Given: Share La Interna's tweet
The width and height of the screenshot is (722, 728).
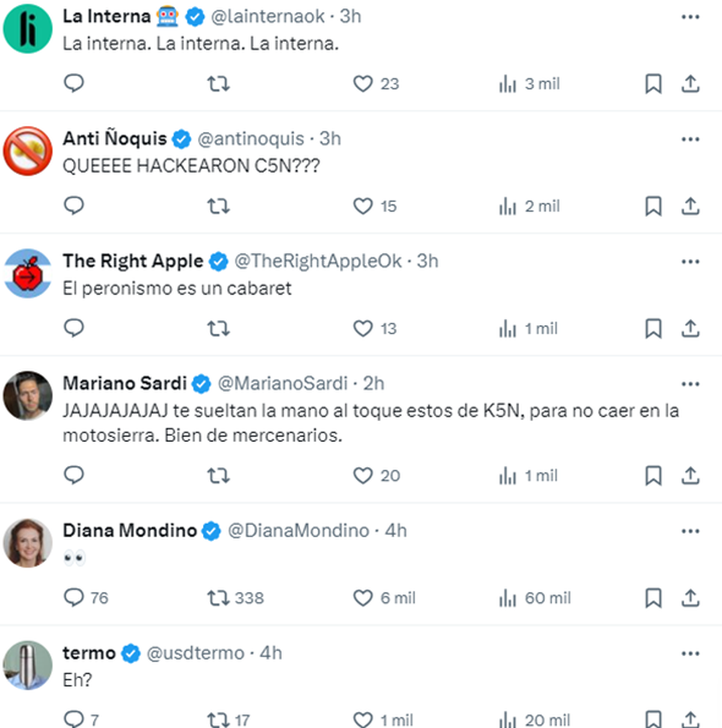Looking at the screenshot, I should tap(690, 84).
